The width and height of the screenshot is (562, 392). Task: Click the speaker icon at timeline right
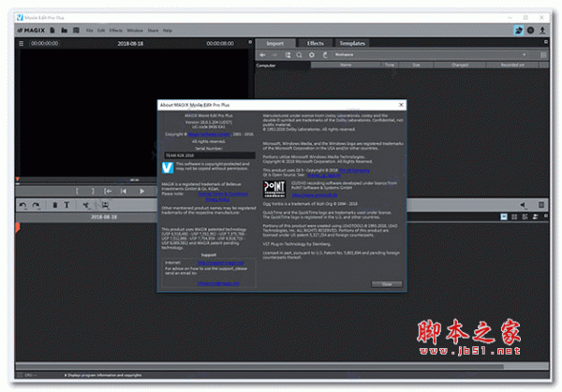[x=524, y=205]
